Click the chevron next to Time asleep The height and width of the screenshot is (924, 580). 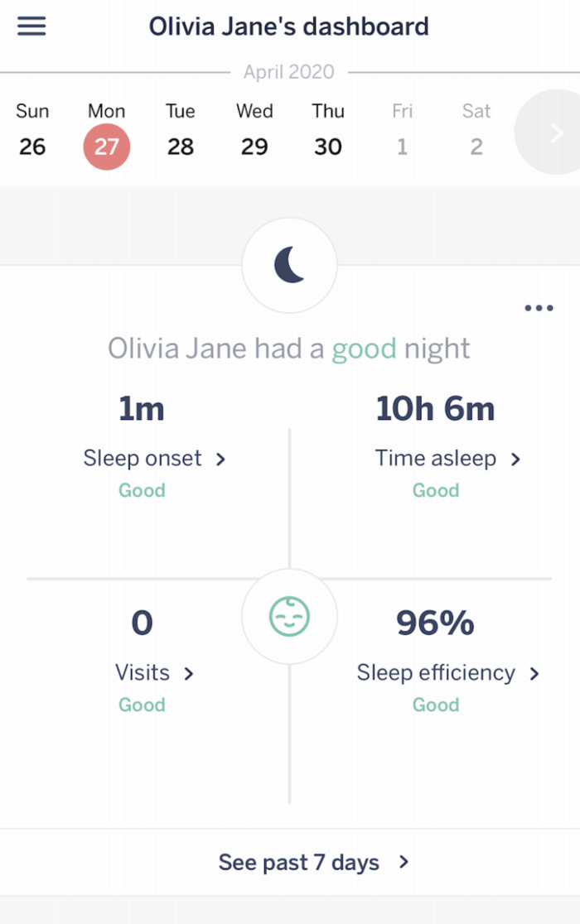(515, 459)
